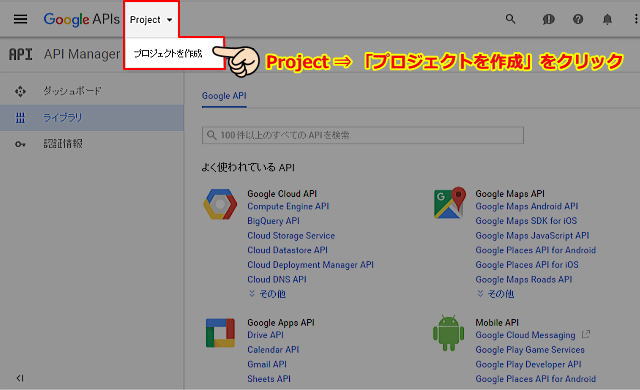Open the Project dropdown
640x390 pixels.
click(151, 20)
